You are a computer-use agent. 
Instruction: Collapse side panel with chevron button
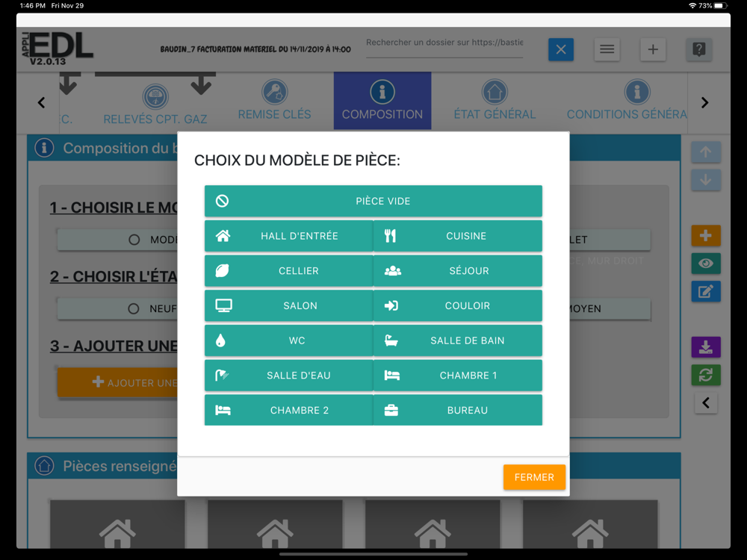[706, 403]
